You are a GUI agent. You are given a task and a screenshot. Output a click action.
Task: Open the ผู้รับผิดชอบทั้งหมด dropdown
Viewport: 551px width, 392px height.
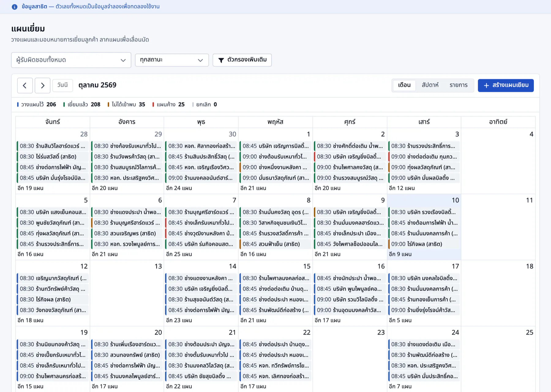click(71, 60)
